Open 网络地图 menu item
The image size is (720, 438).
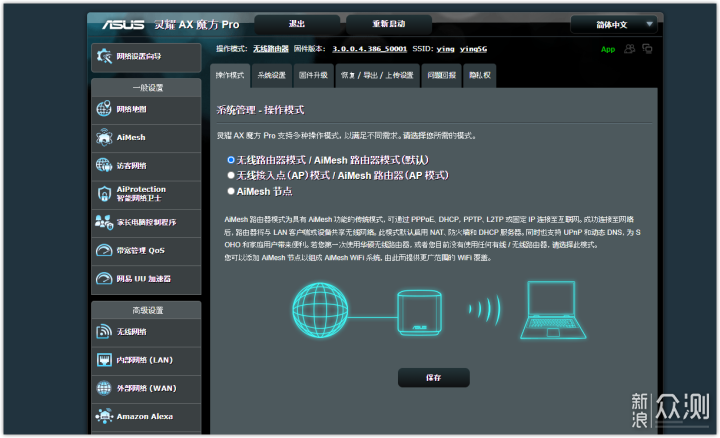click(146, 109)
